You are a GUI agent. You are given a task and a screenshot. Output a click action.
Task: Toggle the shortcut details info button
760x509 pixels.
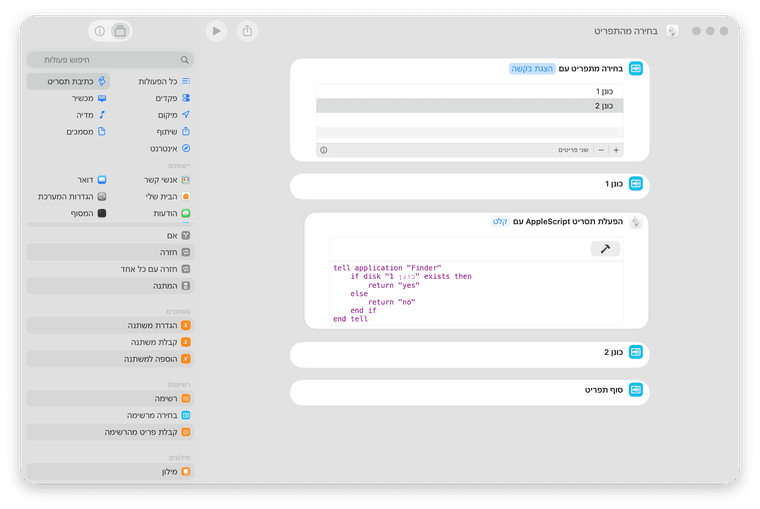pos(99,31)
